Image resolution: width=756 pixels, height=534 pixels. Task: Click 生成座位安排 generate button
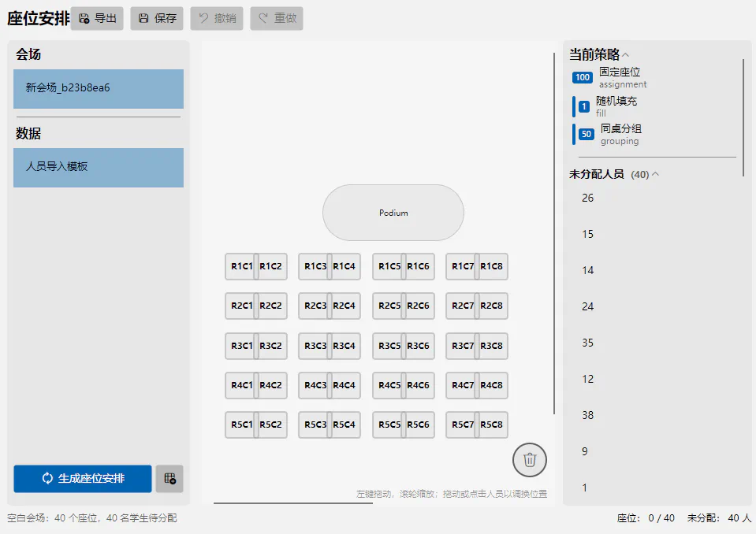point(83,479)
